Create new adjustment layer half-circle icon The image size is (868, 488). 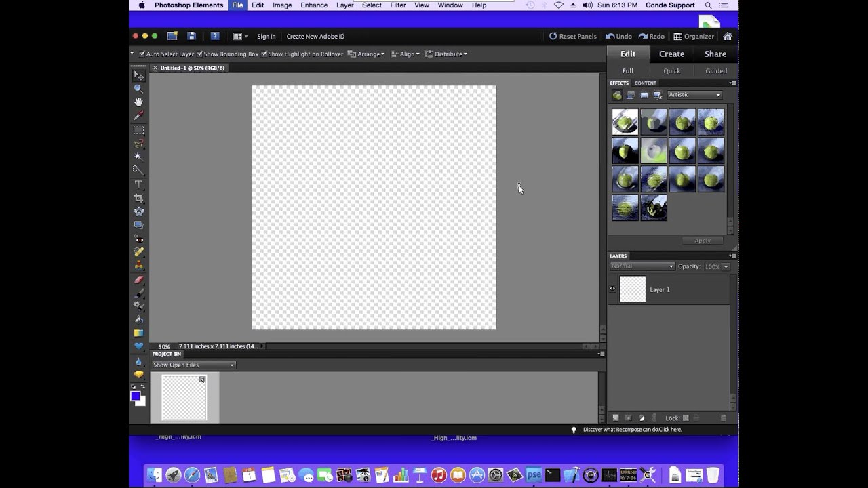pos(642,418)
